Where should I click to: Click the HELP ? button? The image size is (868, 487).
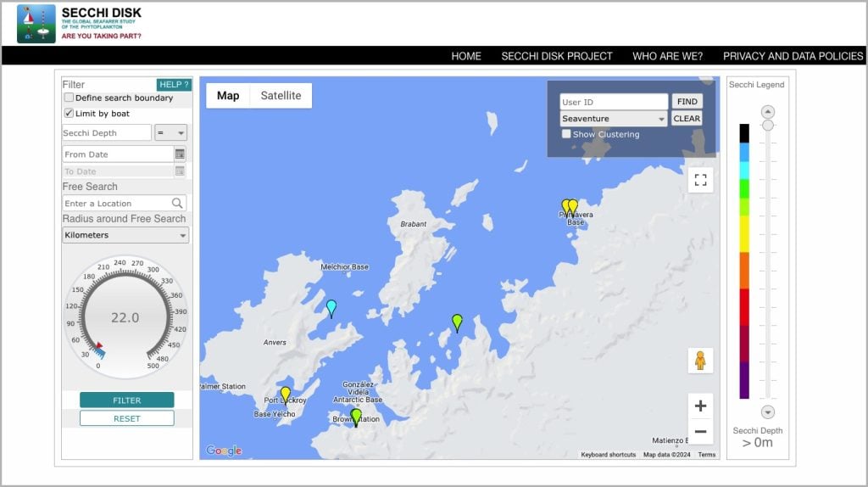(x=174, y=84)
